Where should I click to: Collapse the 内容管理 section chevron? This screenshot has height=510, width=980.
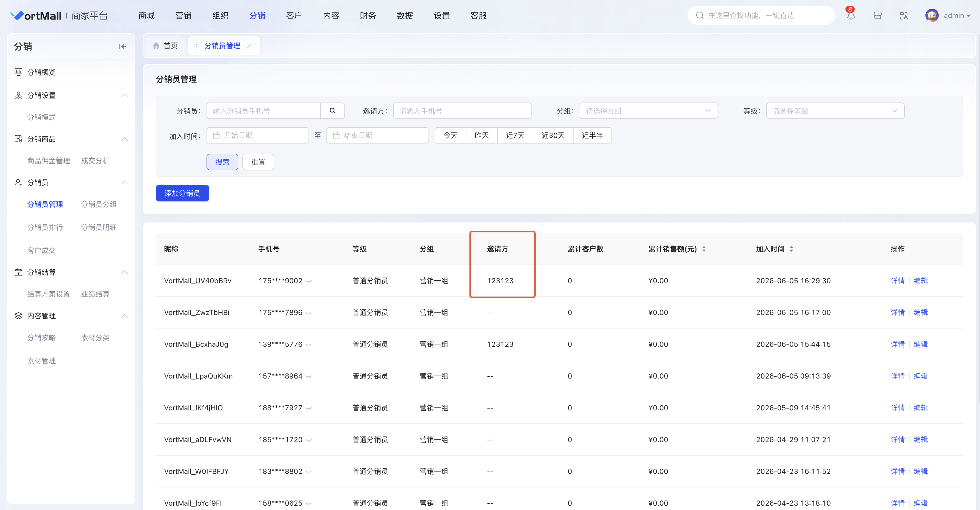point(124,316)
